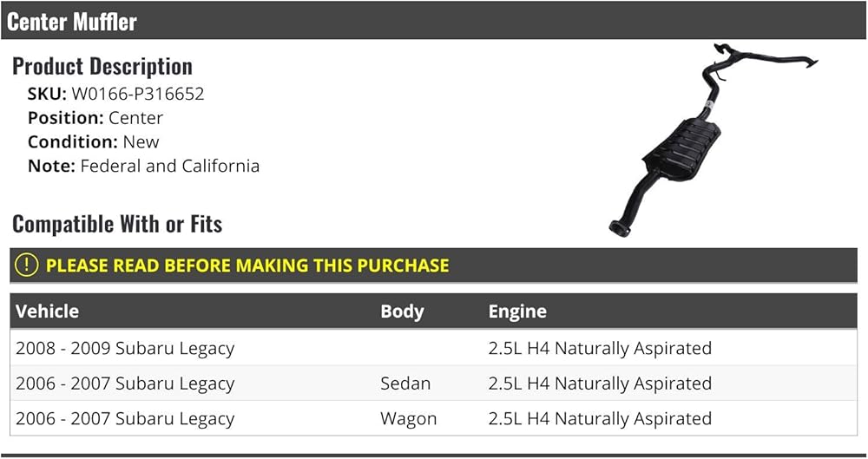This screenshot has width=868, height=459.
Task: Click the yellow warning exclamation icon
Action: click(x=27, y=266)
